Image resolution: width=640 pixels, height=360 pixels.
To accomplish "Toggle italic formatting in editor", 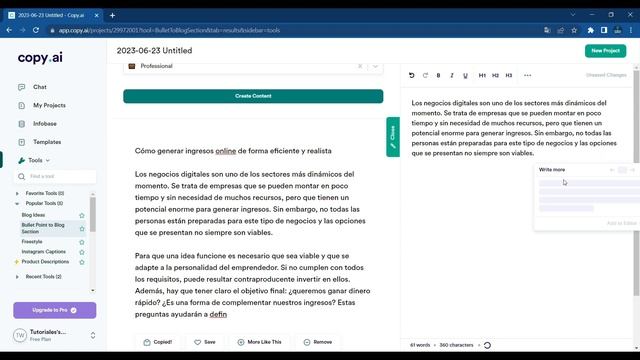I will (x=452, y=76).
